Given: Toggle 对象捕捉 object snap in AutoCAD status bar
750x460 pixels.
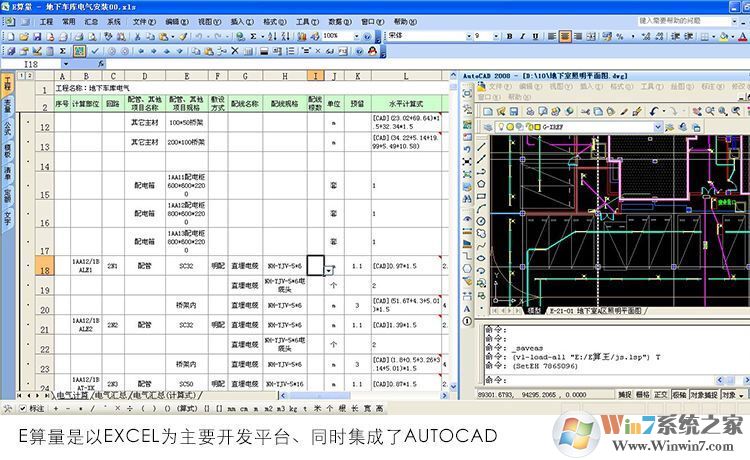Looking at the screenshot, I should (x=704, y=395).
